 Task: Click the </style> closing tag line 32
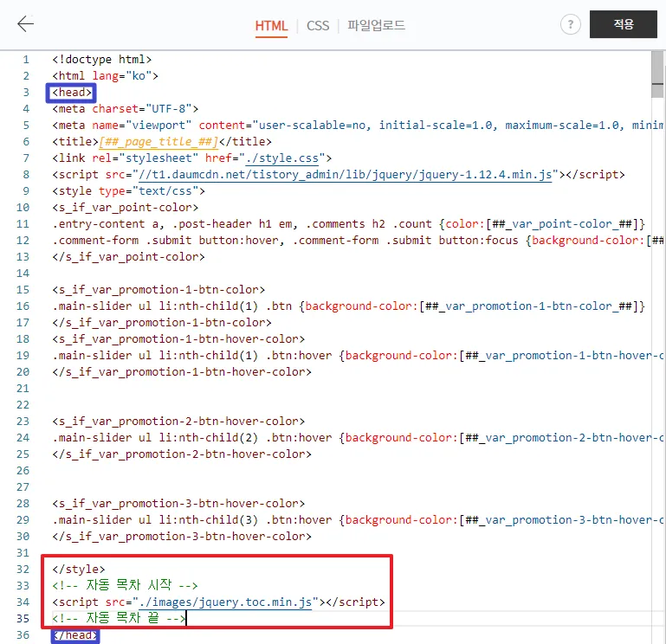[x=79, y=570]
